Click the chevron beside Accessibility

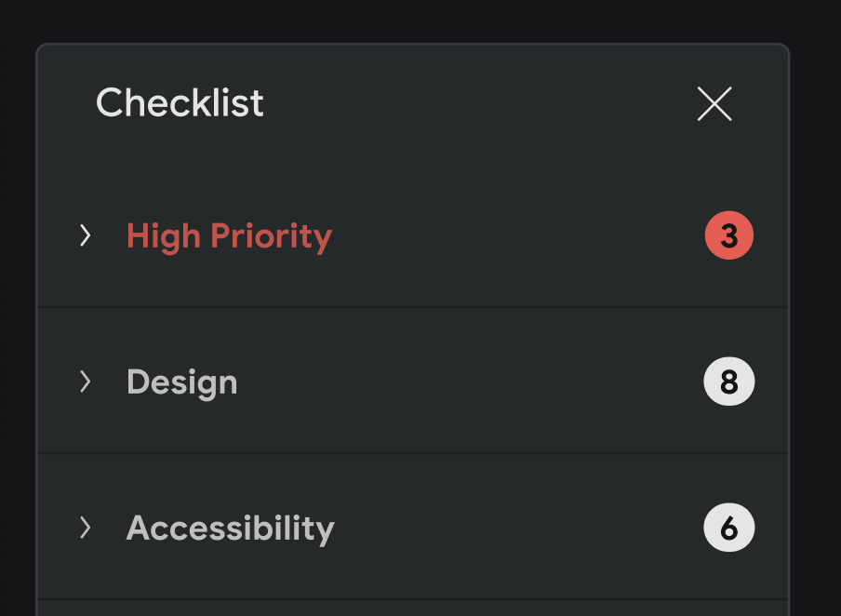[x=85, y=528]
